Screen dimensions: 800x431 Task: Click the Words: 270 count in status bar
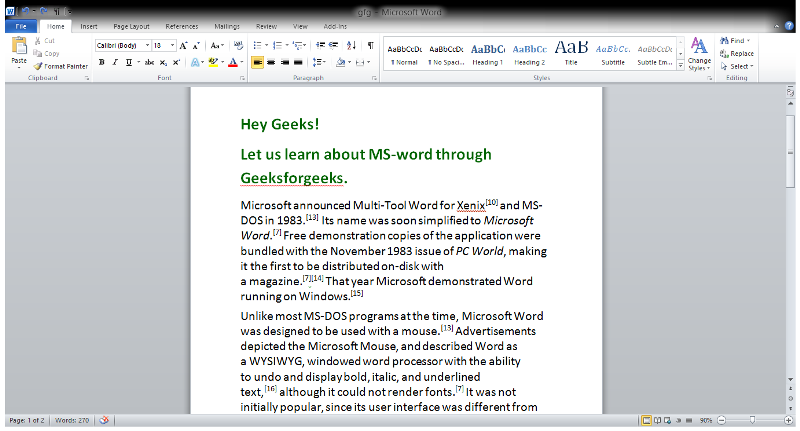[x=73, y=421]
